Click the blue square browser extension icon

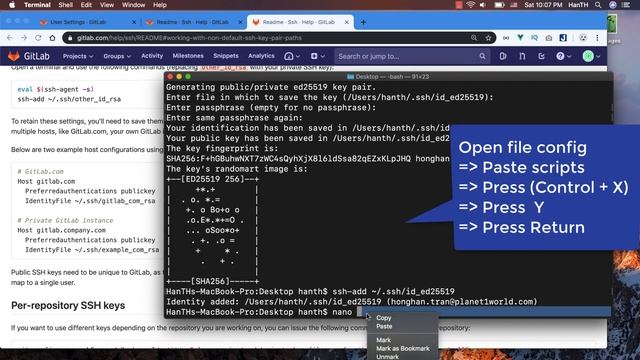click(x=563, y=38)
